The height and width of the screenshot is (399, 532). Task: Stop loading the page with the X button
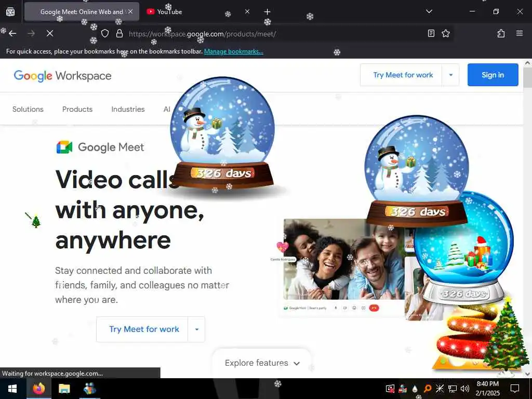50,33
